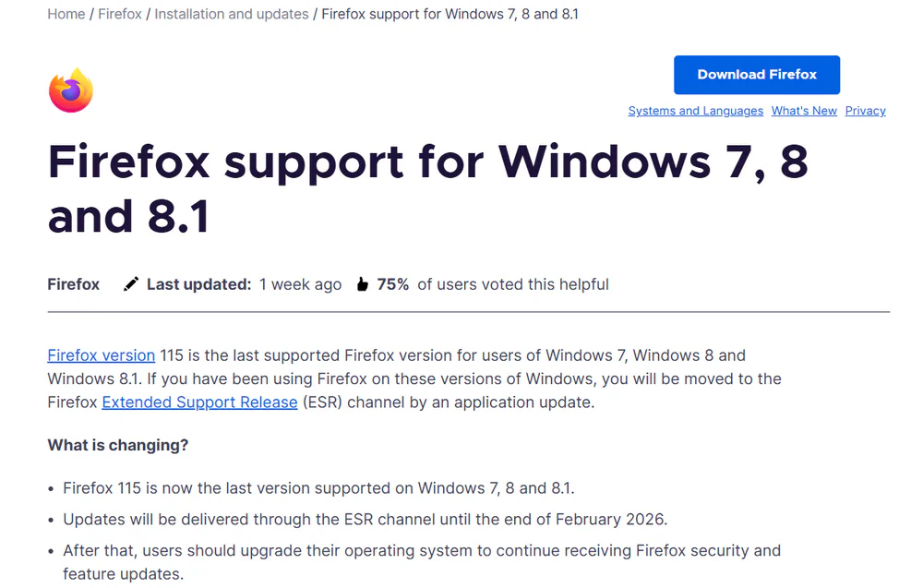This screenshot has width=923, height=588.
Task: Open the Systems and Languages link
Action: tap(695, 111)
